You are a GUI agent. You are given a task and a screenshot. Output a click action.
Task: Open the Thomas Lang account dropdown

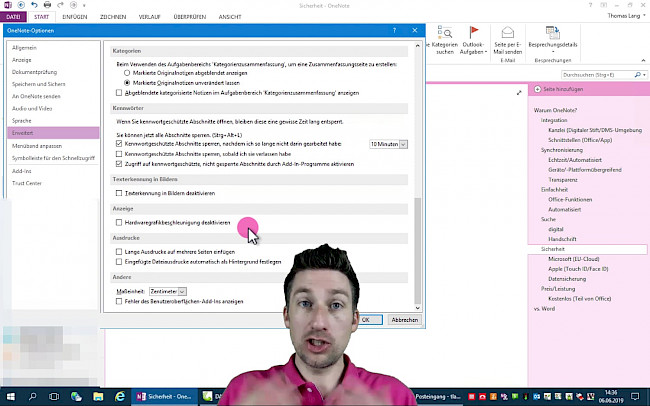pyautogui.click(x=644, y=16)
